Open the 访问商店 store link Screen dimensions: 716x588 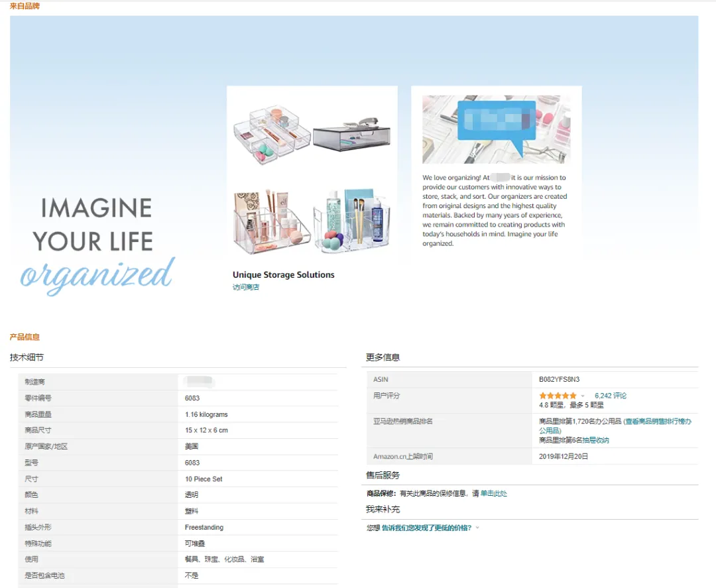pos(246,287)
